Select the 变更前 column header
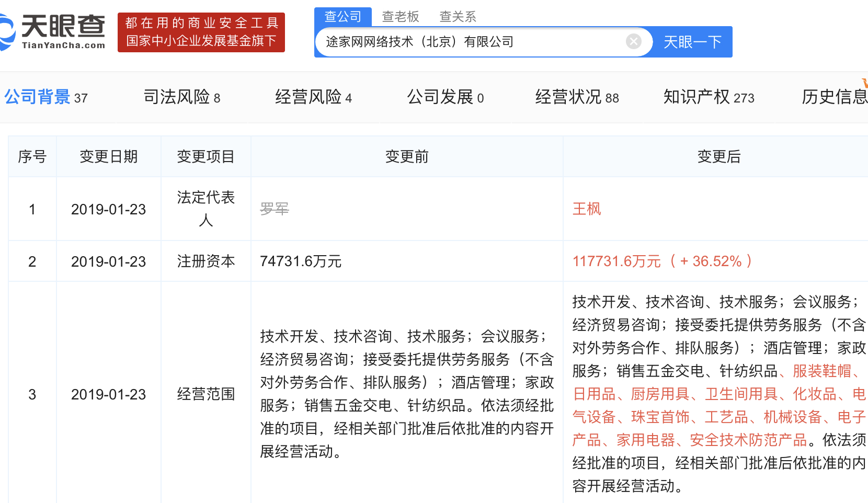The height and width of the screenshot is (503, 868). coord(407,156)
